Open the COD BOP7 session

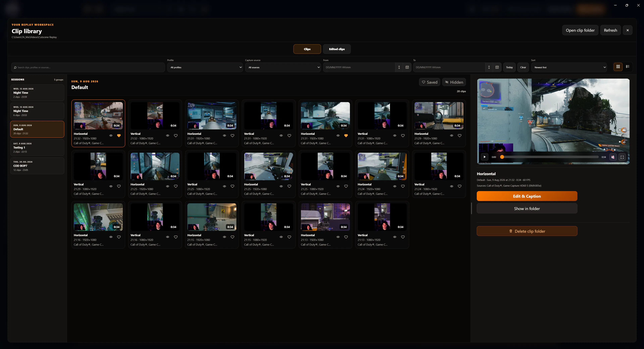click(37, 166)
